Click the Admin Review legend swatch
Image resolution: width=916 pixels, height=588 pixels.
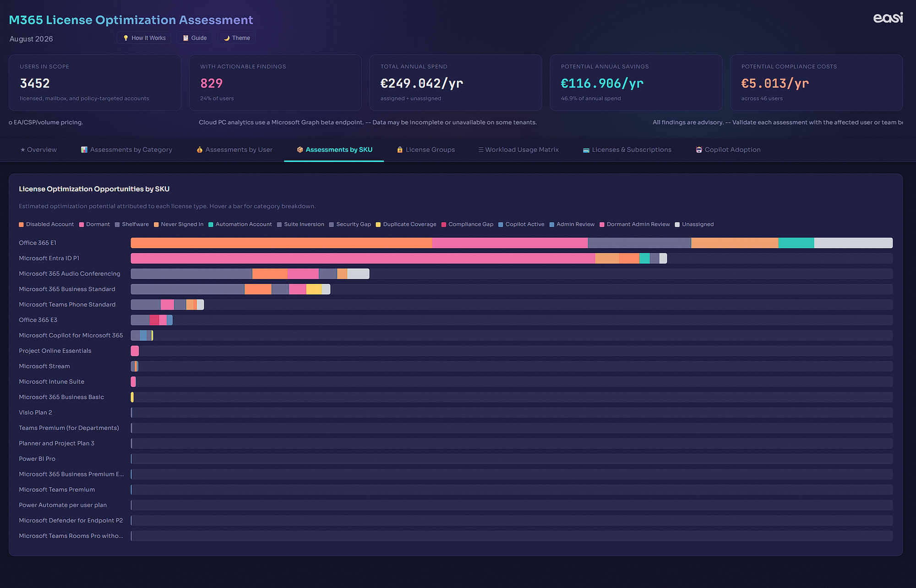click(552, 224)
